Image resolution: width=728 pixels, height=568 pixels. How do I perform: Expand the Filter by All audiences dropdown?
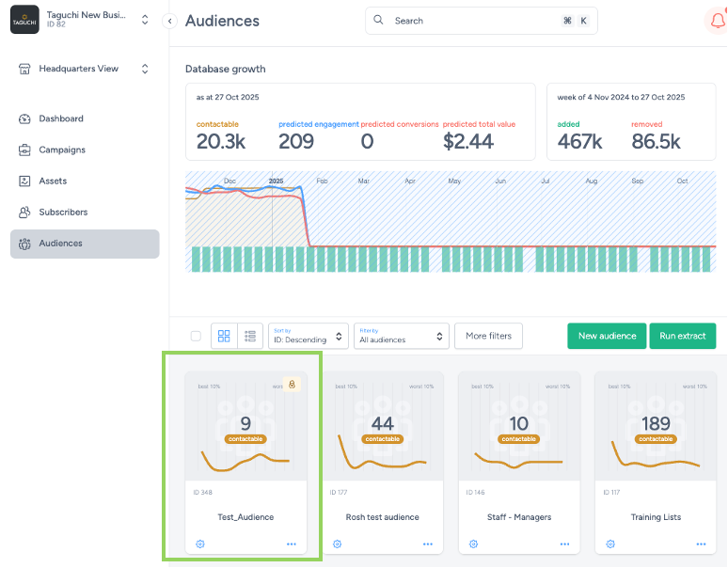402,336
